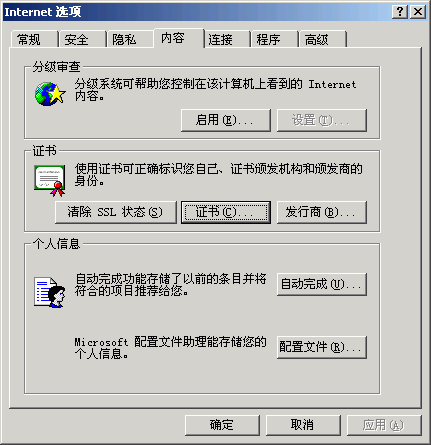This screenshot has height=445, width=431.
Task: Go to the 连接 tab
Action: (226, 39)
